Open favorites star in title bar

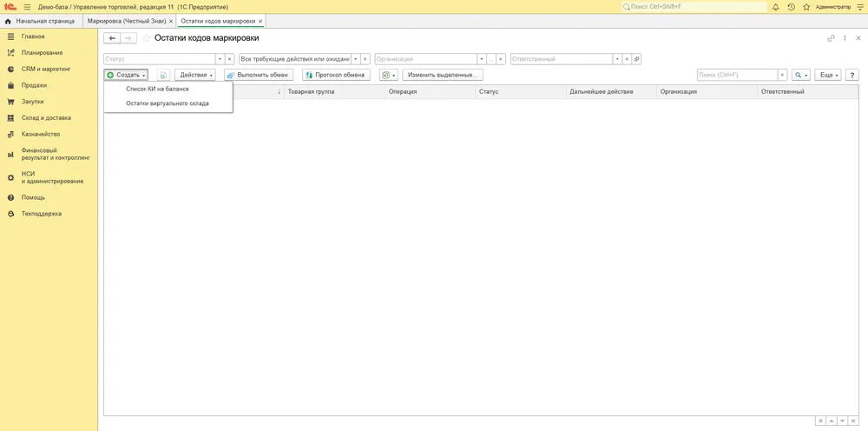tap(806, 7)
